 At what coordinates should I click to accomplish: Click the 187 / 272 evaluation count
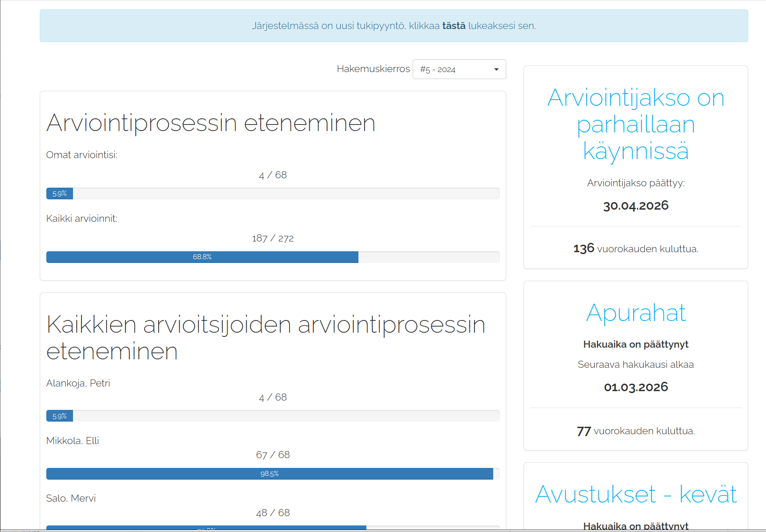coord(273,239)
